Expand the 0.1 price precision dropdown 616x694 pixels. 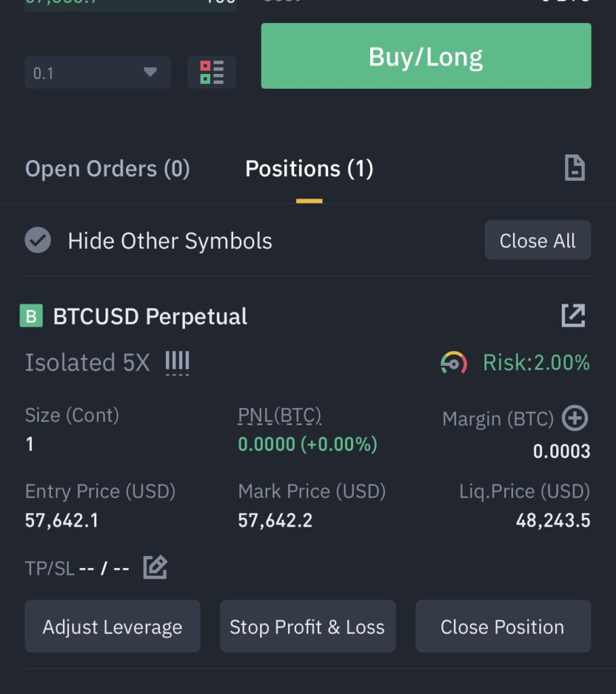(98, 72)
